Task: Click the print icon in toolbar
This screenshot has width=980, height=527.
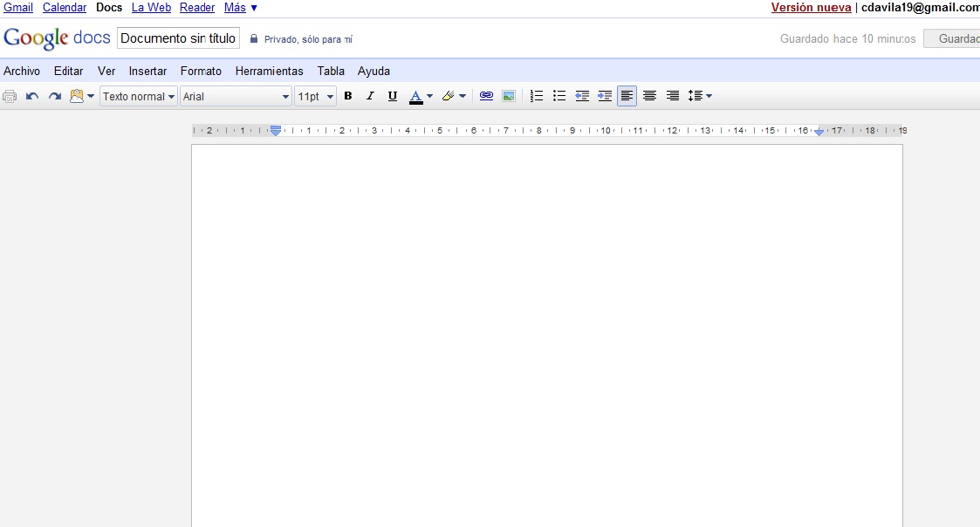Action: [10, 96]
